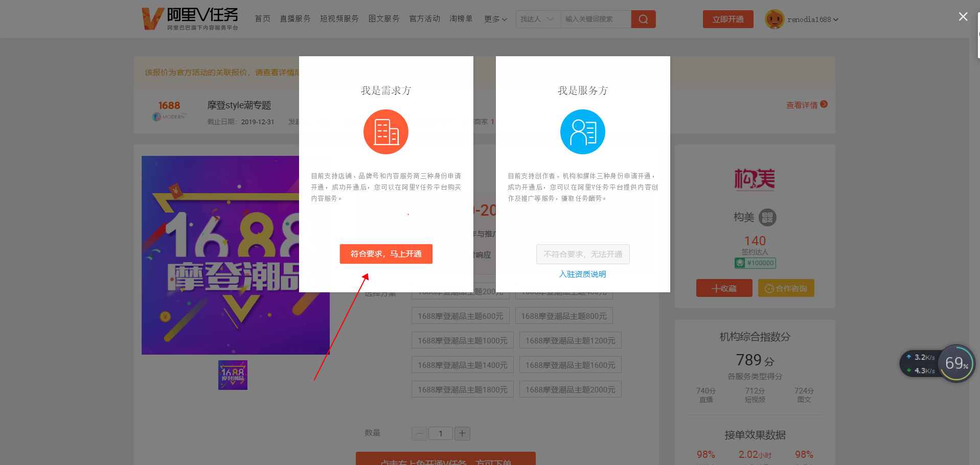Click the 摩登style潮专题 title
This screenshot has height=465, width=980.
tap(239, 105)
